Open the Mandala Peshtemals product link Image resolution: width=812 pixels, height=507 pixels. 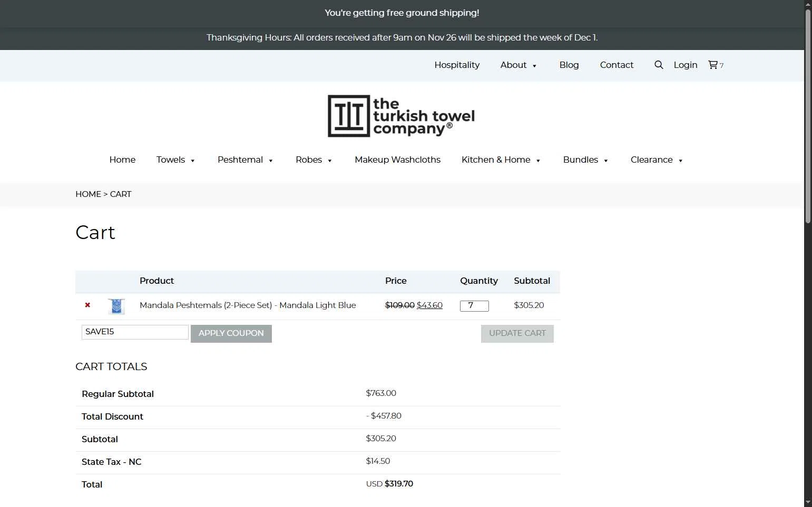point(248,305)
